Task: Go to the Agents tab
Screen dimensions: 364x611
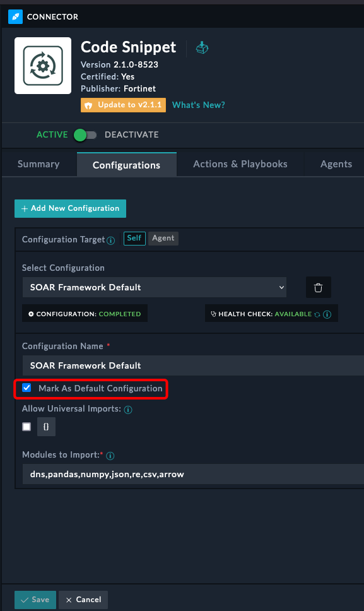Action: [336, 164]
